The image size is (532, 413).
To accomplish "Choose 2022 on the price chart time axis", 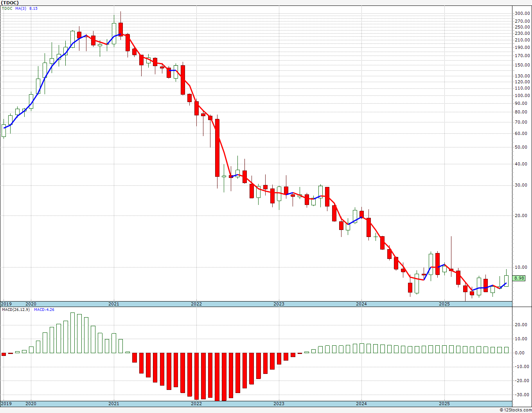I will pos(196,304).
